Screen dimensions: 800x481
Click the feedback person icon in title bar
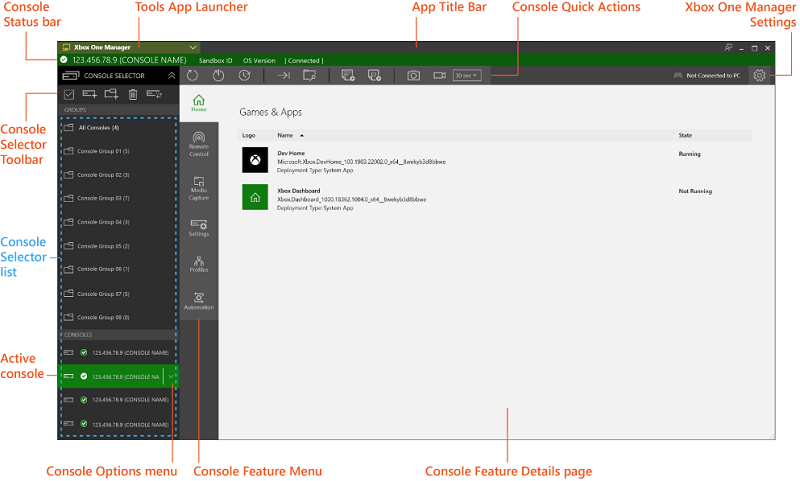[x=728, y=47]
